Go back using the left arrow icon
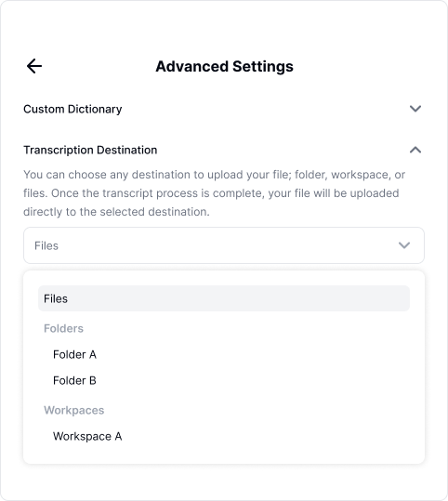 [34, 66]
